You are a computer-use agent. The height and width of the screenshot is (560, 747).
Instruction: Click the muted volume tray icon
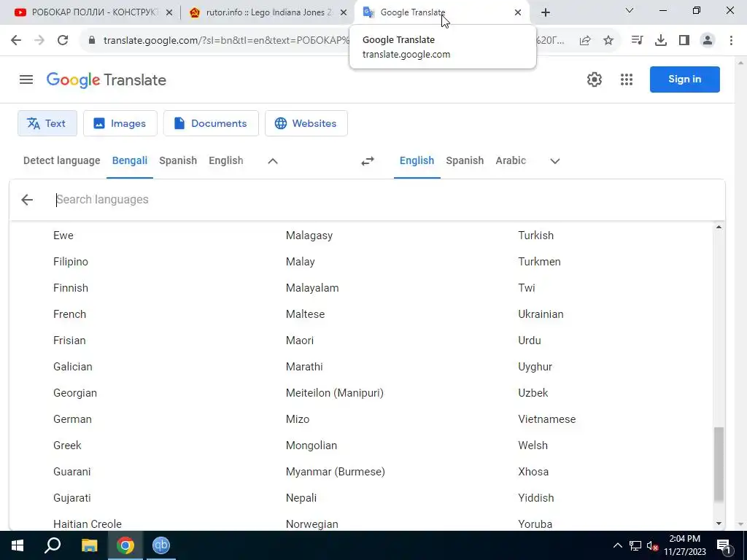(x=652, y=545)
